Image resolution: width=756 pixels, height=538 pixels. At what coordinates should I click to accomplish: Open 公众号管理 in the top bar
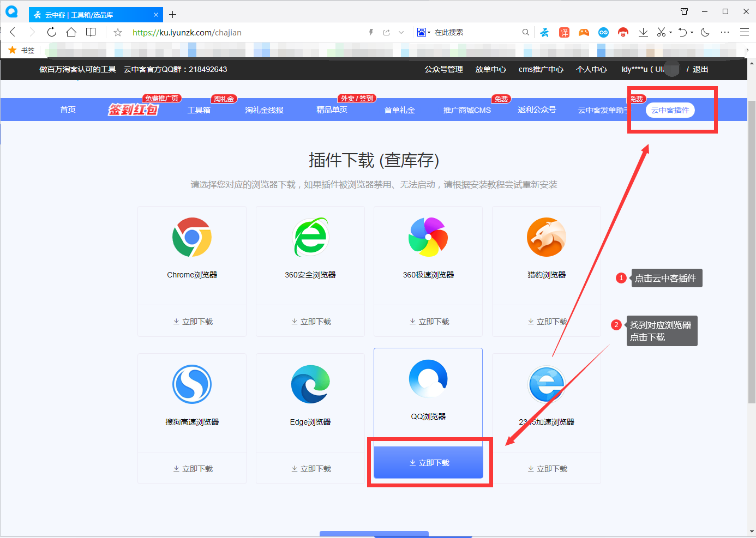coord(442,69)
